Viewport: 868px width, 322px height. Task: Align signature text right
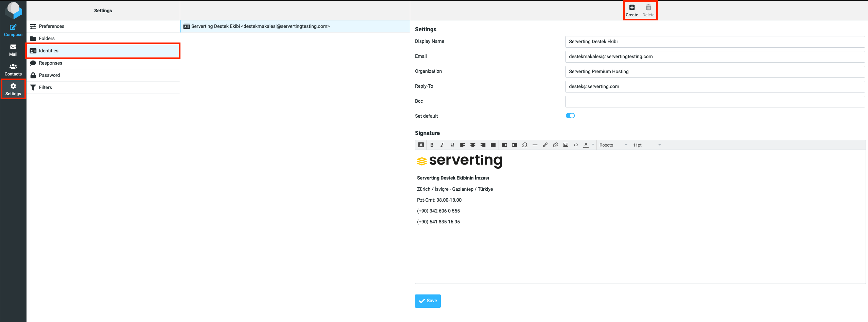point(483,145)
